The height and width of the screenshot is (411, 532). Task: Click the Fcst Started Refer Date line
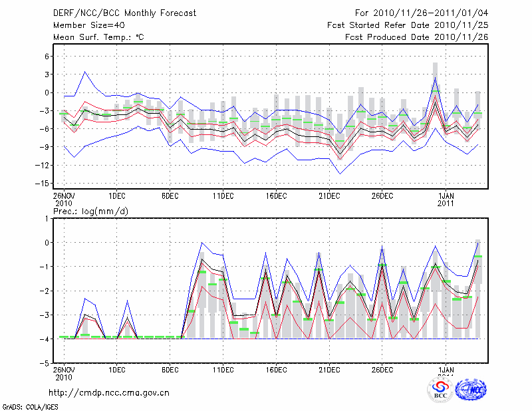coord(408,25)
